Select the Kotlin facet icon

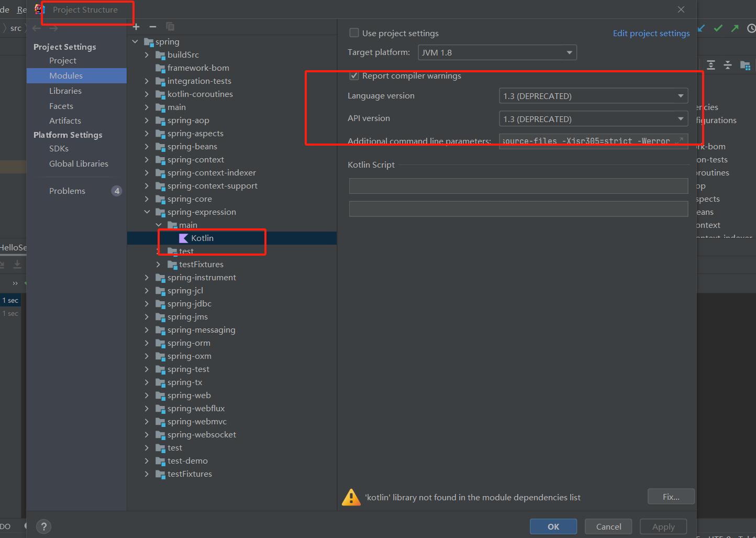[183, 238]
